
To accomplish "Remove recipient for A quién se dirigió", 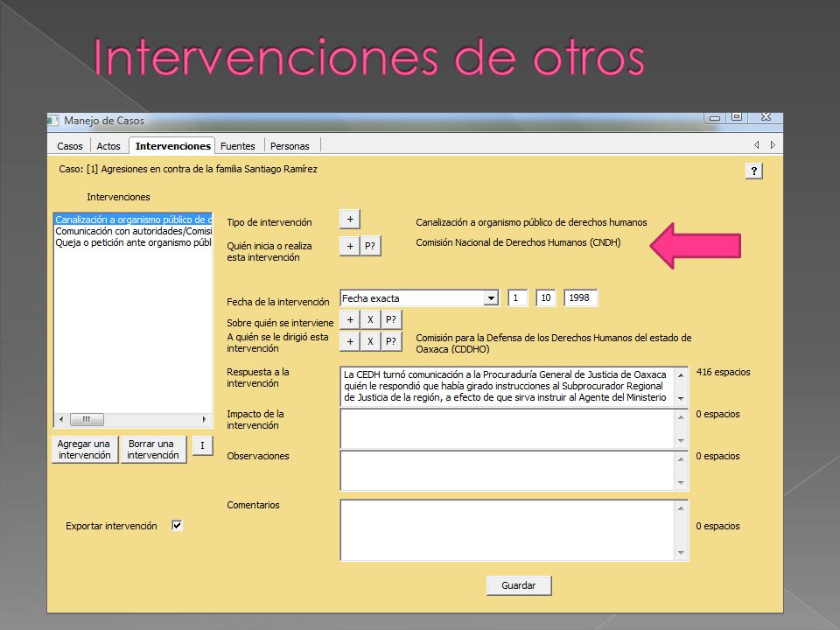I will 370,341.
